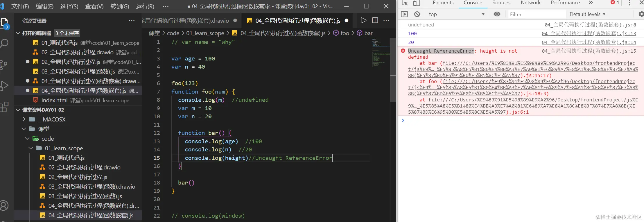Open the Extensions view
644x222 pixels.
[4, 107]
